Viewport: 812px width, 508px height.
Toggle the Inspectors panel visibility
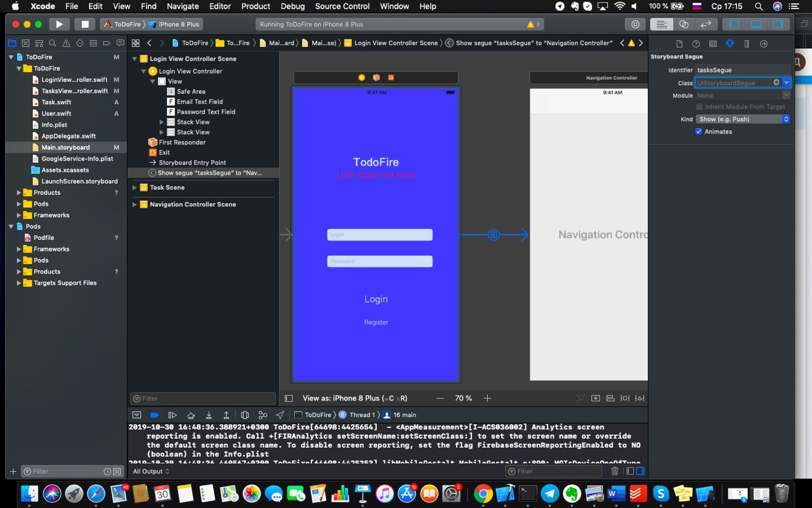coord(778,24)
